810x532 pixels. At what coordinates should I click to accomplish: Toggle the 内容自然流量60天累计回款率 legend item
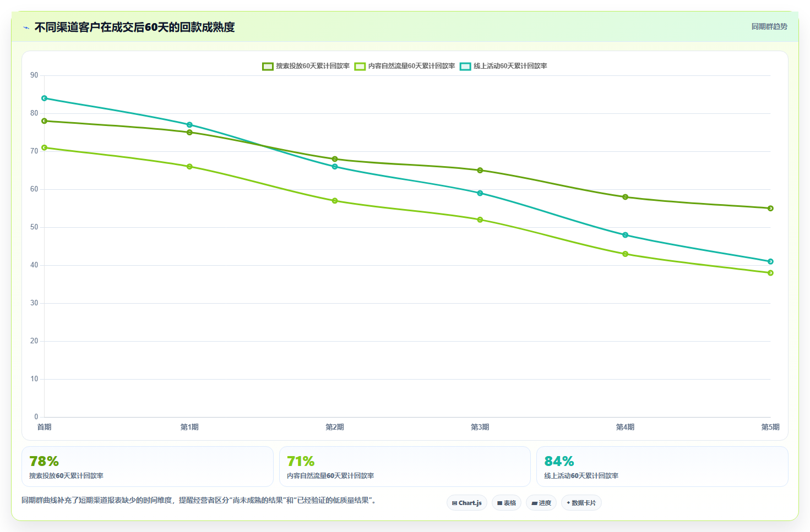coord(405,66)
